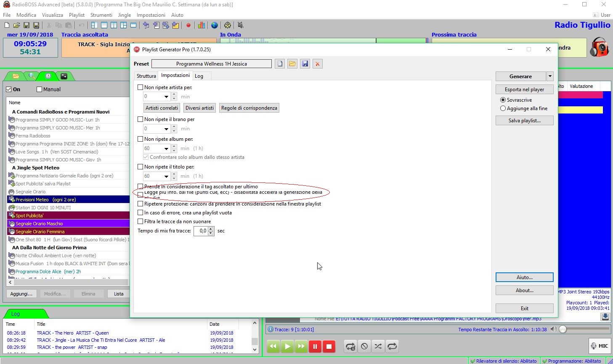
Task: Expand the 'Non ripete album' minutes dropdown
Action: (x=166, y=148)
